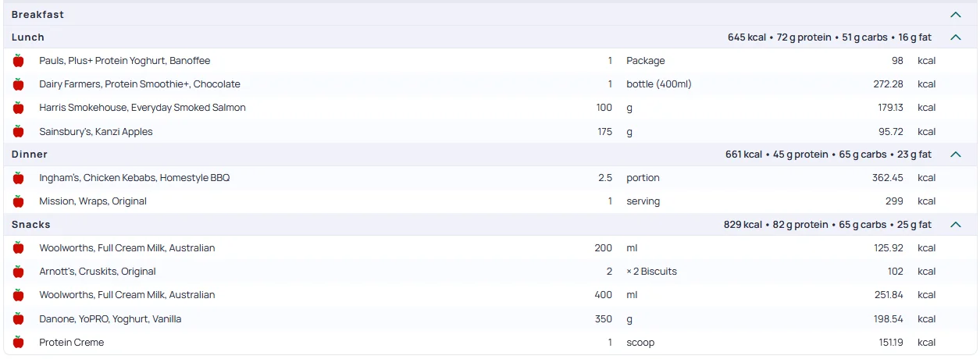Collapse the Snacks section chevron
Screen dimensions: 980x359
tap(955, 225)
